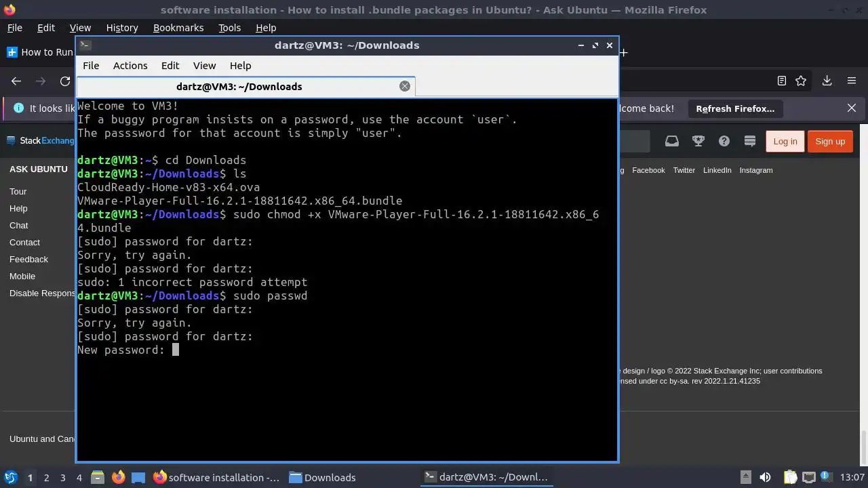Switch to workspace 1 in pager
868x488 pixels.
(x=30, y=478)
